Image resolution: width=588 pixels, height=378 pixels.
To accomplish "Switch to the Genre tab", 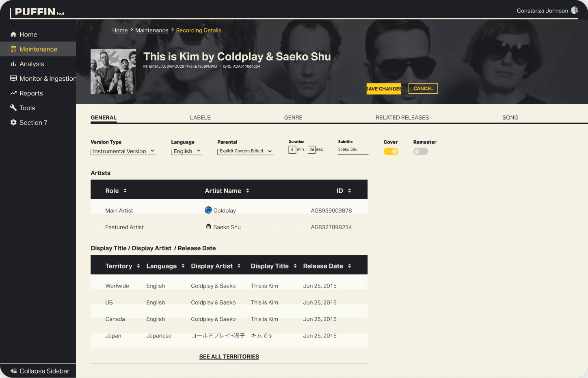I will 293,118.
